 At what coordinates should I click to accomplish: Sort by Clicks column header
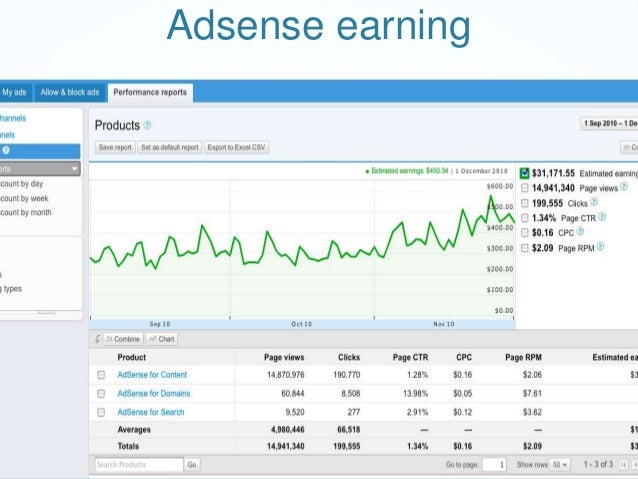click(x=349, y=357)
